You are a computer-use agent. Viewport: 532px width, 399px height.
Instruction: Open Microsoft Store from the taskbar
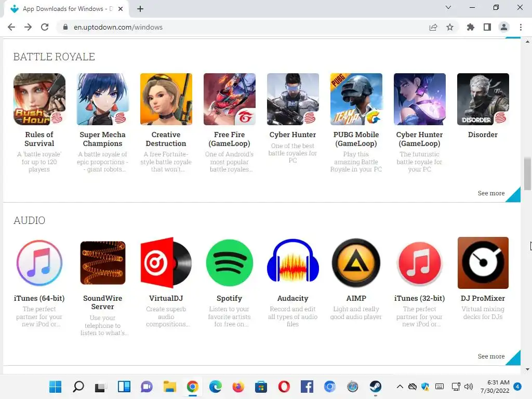261,387
